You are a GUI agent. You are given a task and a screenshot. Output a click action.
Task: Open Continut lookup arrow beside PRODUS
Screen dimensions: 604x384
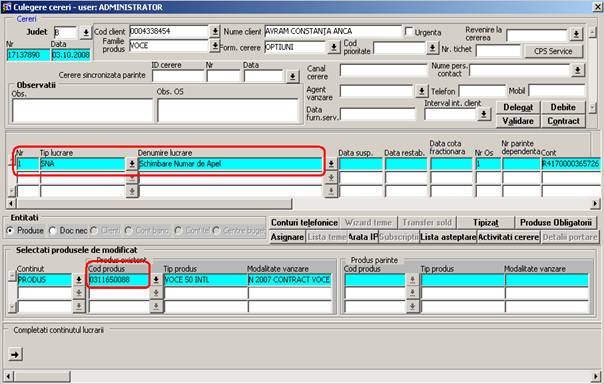[79, 280]
